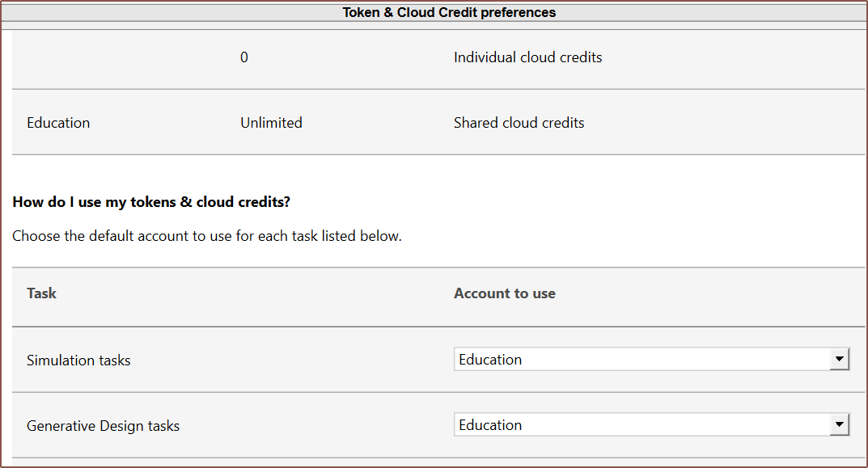Select the Unlimited credits value
The image size is (868, 468).
coord(271,123)
